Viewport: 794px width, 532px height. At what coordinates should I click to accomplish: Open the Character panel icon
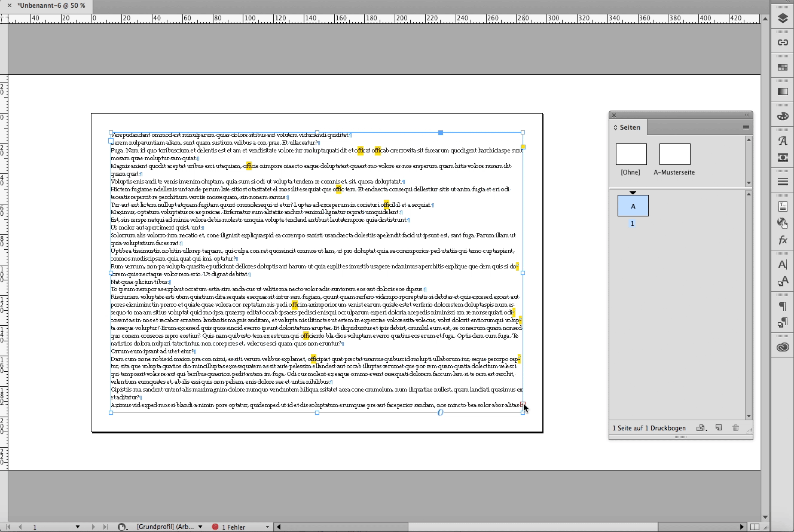coord(783,265)
